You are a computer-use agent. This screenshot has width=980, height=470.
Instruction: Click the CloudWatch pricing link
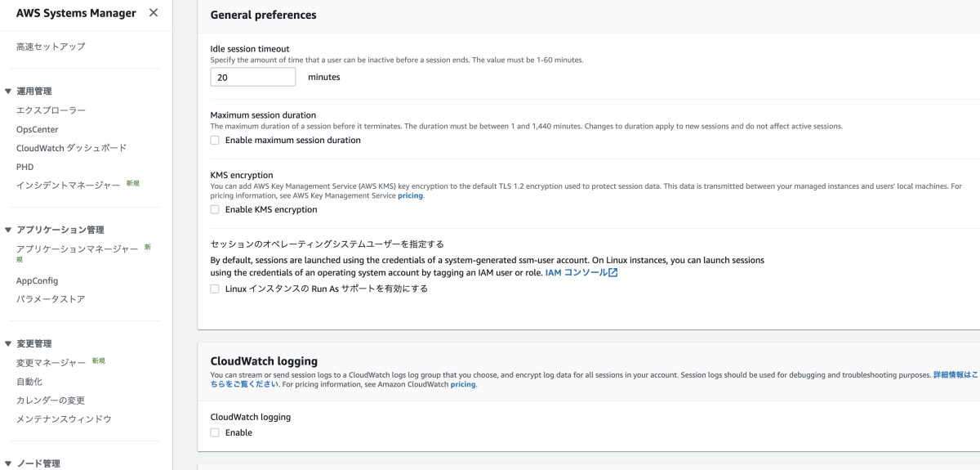[x=463, y=384]
